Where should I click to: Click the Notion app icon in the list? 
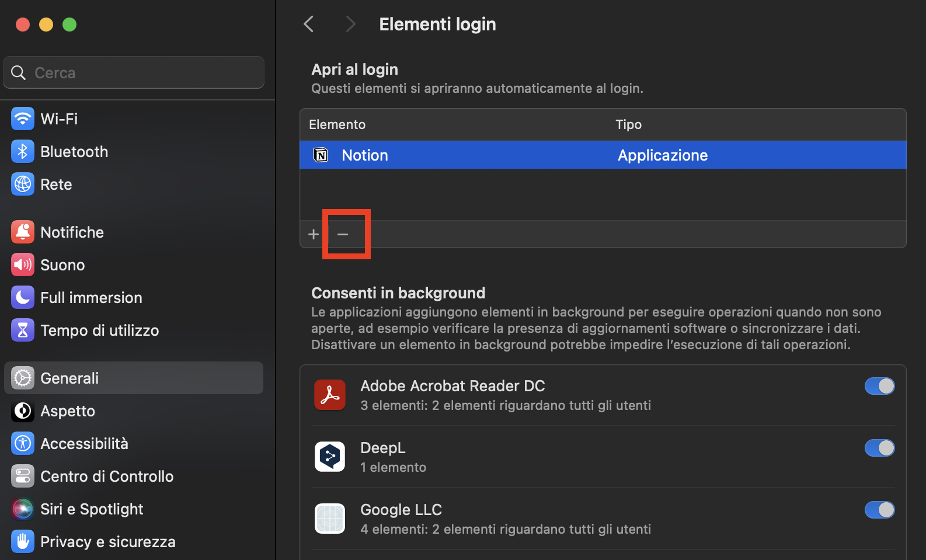(x=321, y=155)
